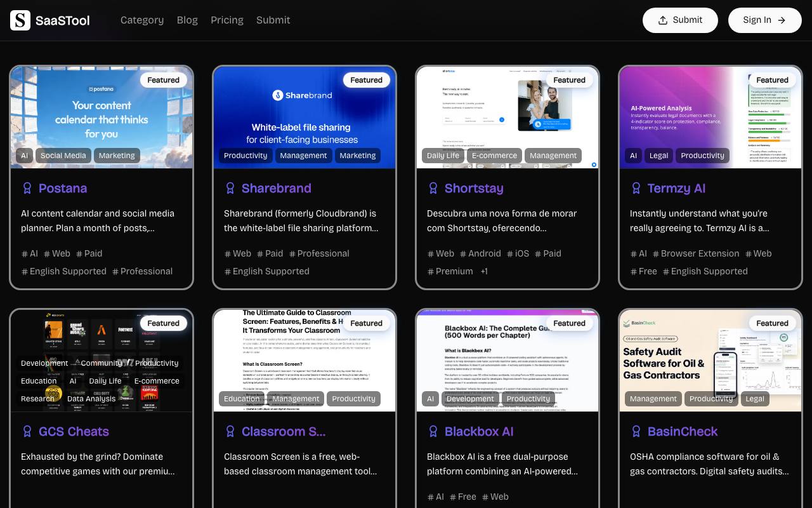Select Education tag on Classroom Screen thumbnail
The image size is (812, 508).
click(x=242, y=399)
